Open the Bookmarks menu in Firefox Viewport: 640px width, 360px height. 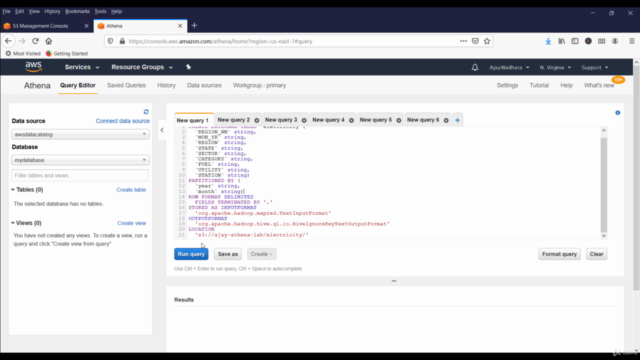pyautogui.click(x=77, y=11)
